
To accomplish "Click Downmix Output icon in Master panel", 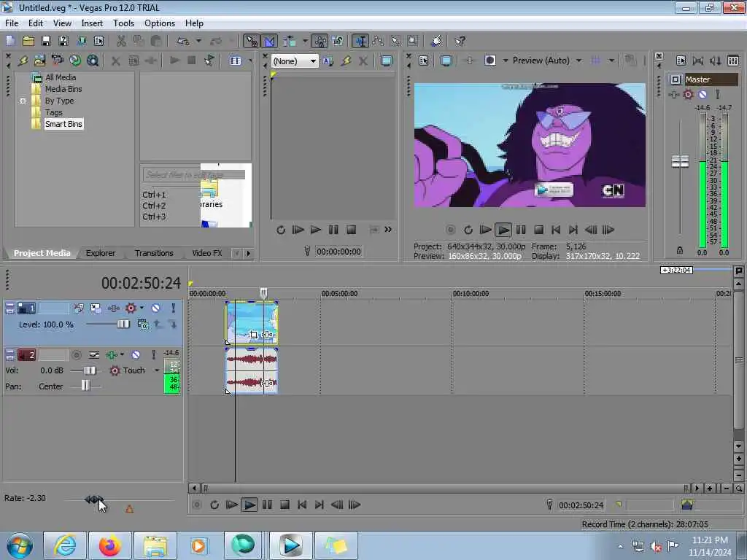I will click(x=698, y=61).
